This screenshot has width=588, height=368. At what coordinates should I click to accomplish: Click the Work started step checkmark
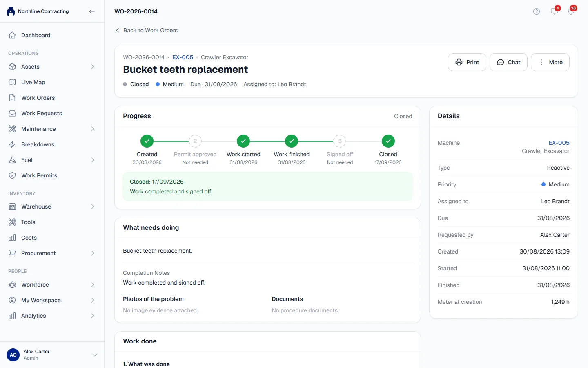[243, 141]
